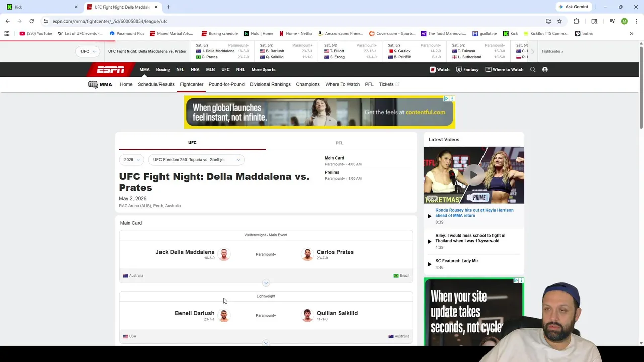644x362 pixels.
Task: Click the ESPN logo
Action: 111,70
